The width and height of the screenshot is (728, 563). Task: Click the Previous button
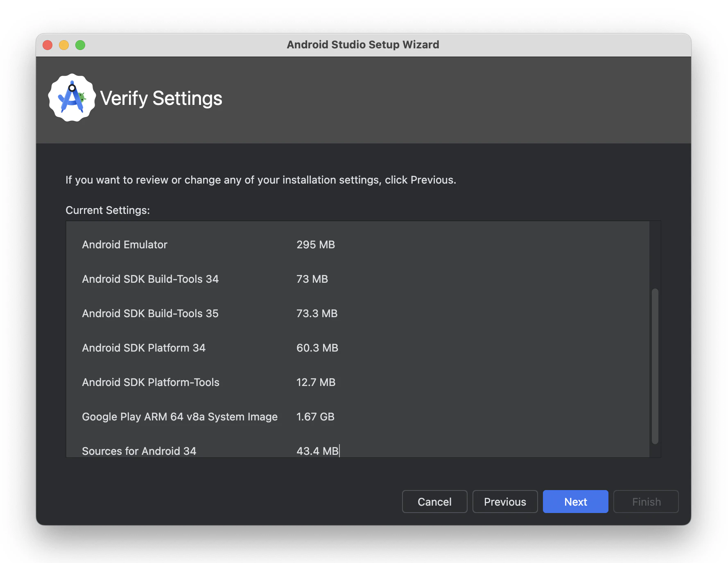[x=505, y=502]
